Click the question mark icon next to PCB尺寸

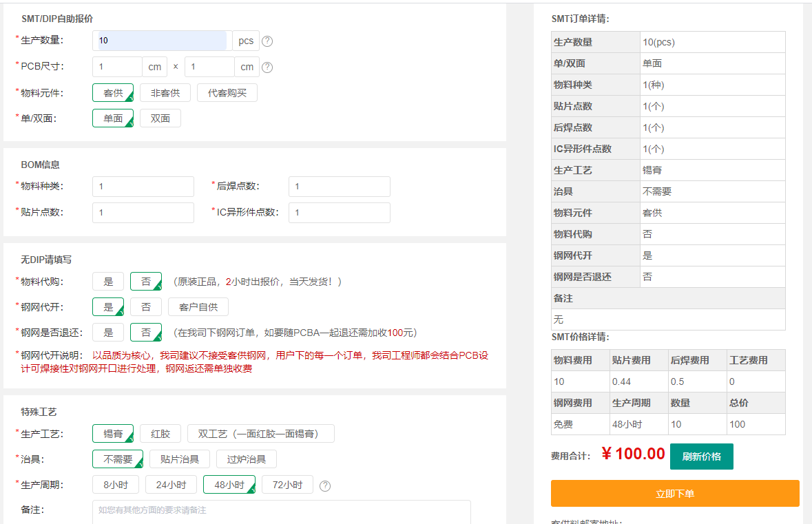tap(267, 66)
